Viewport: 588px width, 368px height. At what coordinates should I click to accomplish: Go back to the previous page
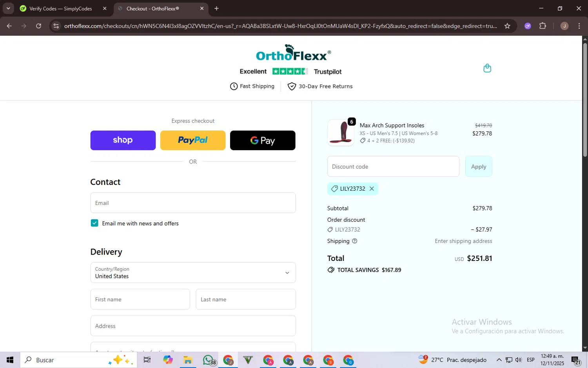tap(9, 26)
